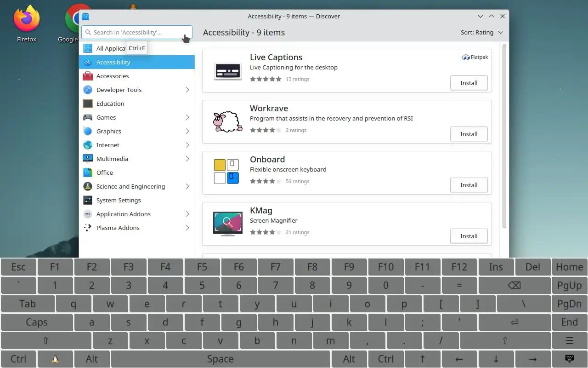Install Workrave
The width and height of the screenshot is (588, 368).
point(469,134)
